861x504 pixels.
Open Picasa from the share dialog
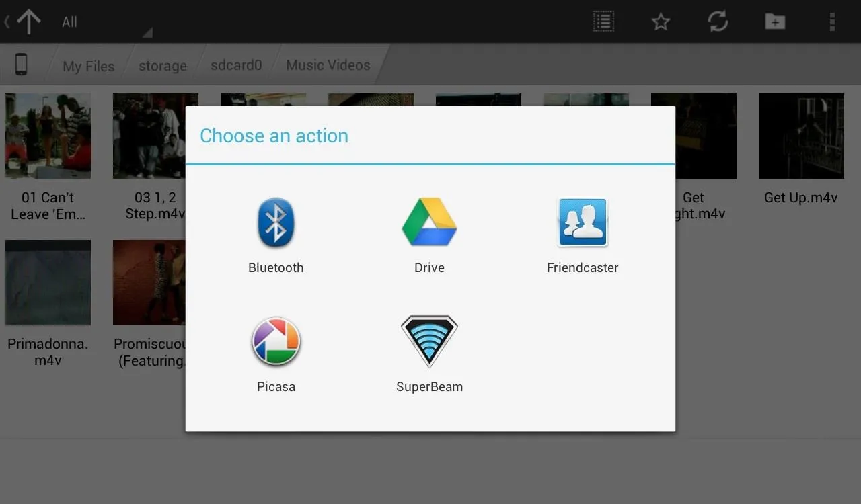click(x=276, y=341)
